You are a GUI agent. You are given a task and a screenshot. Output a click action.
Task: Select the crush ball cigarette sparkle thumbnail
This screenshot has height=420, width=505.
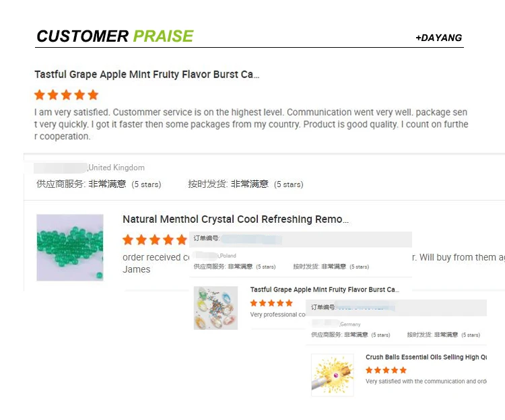(333, 375)
